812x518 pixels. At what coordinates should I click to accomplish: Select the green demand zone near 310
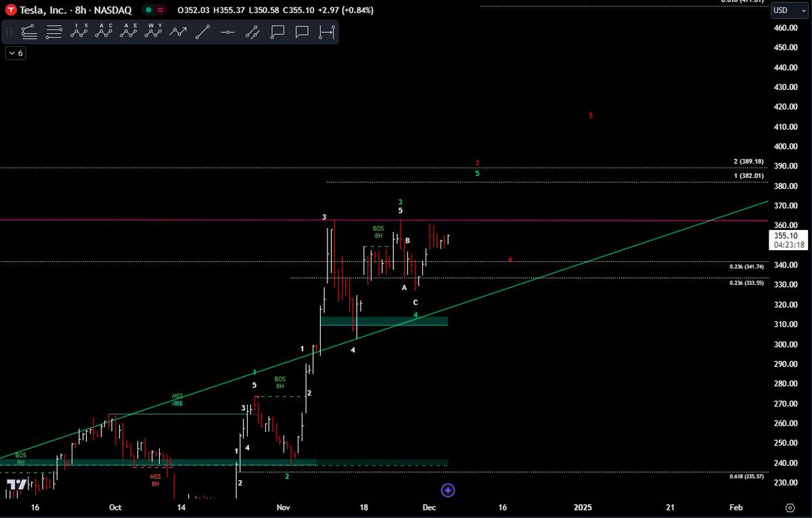click(384, 321)
